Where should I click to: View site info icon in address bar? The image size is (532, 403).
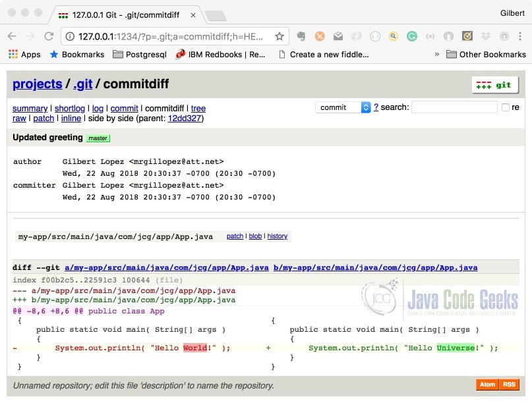click(x=70, y=36)
